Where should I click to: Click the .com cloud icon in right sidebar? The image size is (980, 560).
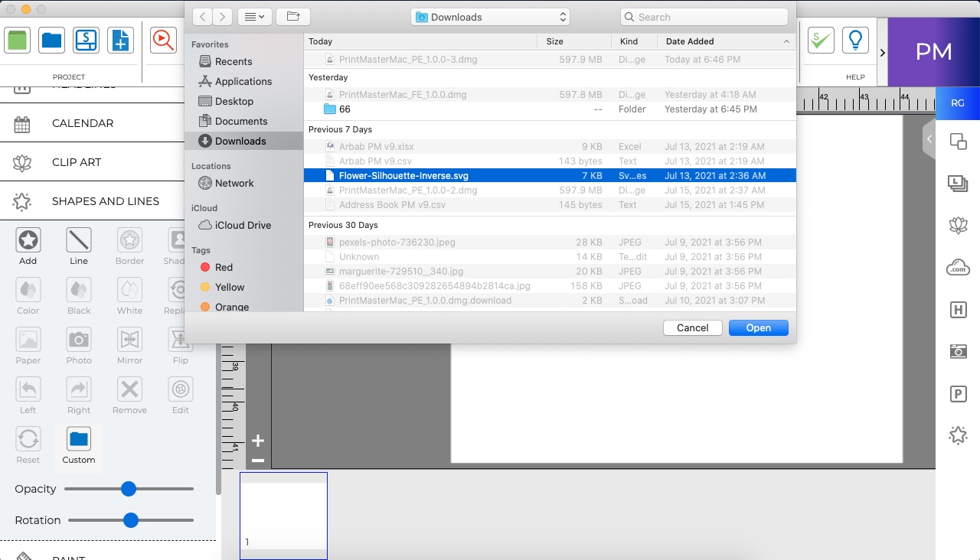click(958, 268)
